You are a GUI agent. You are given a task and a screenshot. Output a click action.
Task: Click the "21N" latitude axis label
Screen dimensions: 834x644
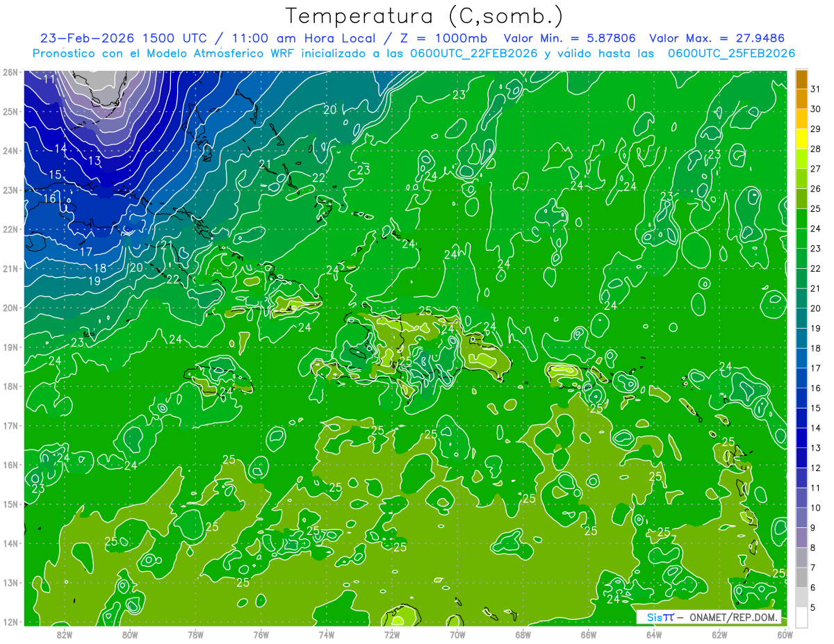click(x=10, y=268)
